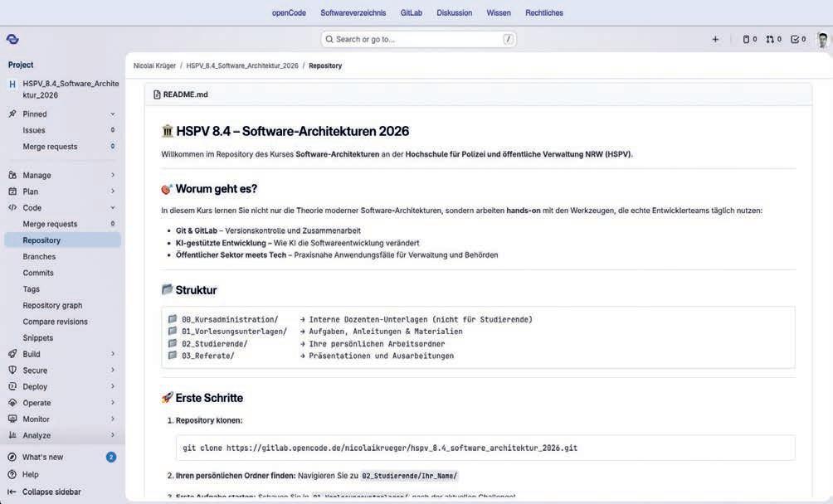
Task: Click the Pinned pin icon
Action: pos(12,114)
